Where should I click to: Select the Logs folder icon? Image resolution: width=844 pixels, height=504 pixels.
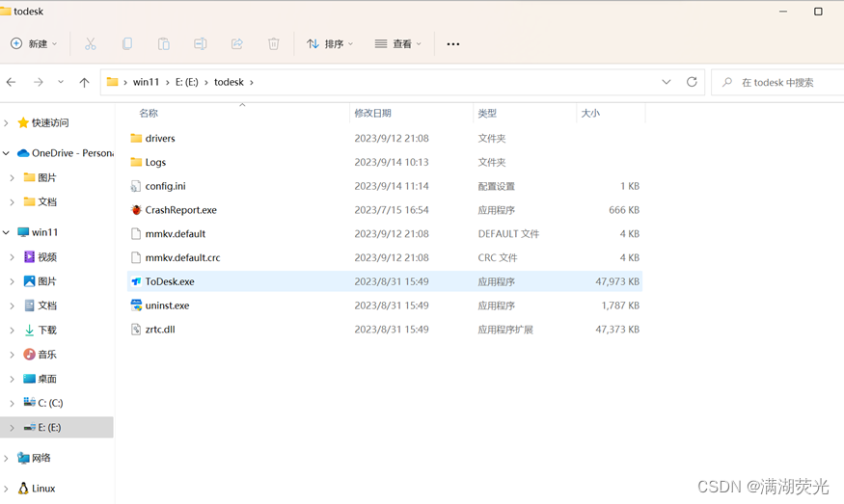coord(136,162)
